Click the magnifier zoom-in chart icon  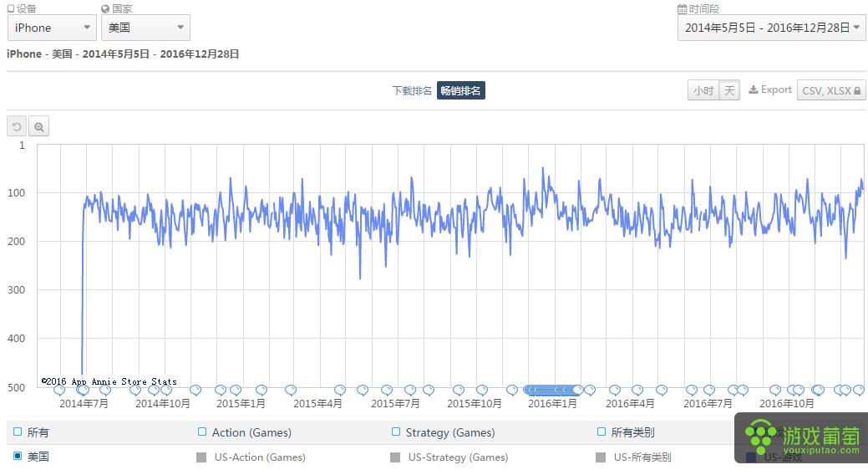[38, 126]
